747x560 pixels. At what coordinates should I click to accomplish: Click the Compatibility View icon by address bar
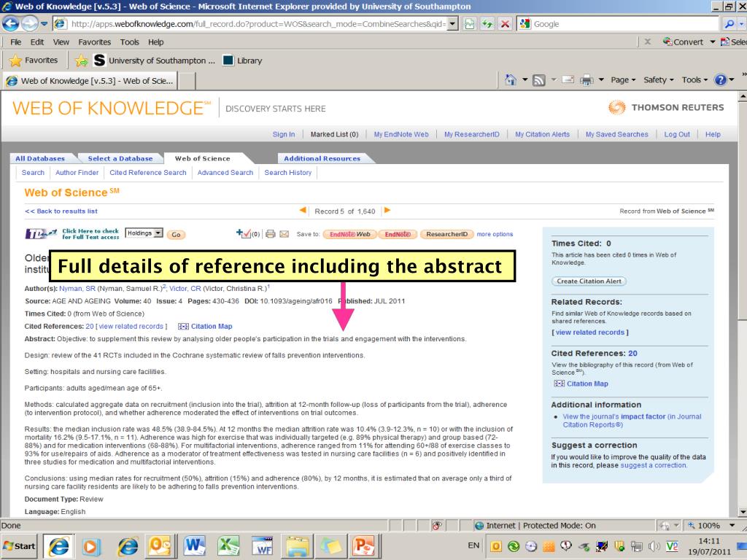click(470, 24)
